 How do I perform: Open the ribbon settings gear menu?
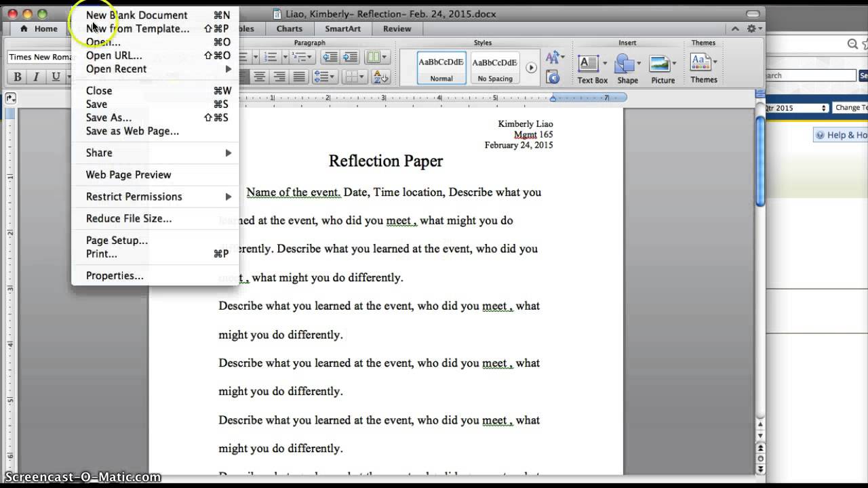[x=754, y=28]
